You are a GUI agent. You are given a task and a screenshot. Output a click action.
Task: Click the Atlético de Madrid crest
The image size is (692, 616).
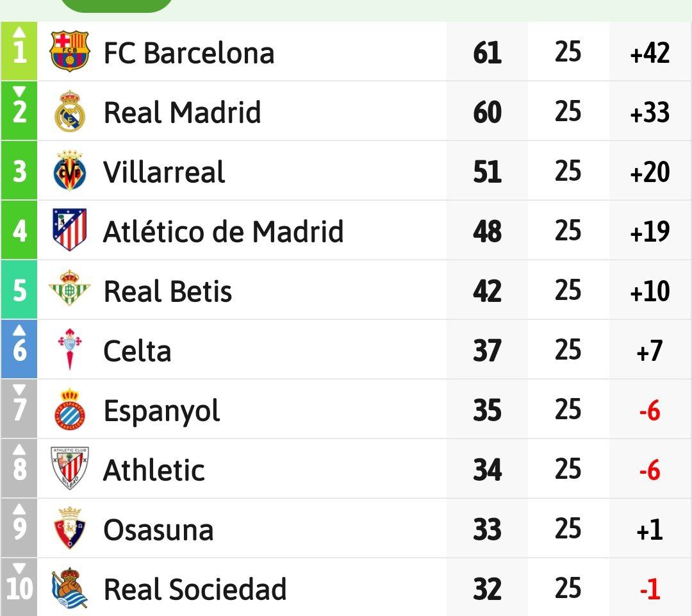pyautogui.click(x=70, y=231)
